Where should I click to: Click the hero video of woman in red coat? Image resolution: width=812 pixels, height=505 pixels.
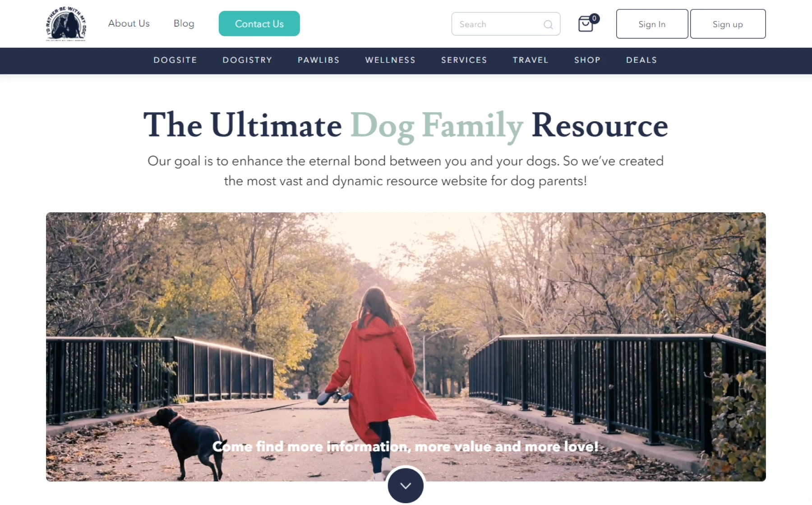coord(406,346)
